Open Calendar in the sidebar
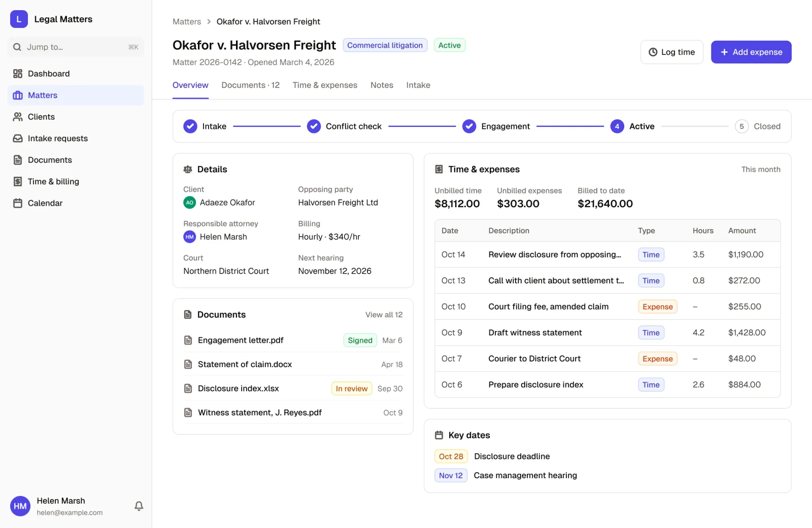This screenshot has width=812, height=528. tap(76, 203)
